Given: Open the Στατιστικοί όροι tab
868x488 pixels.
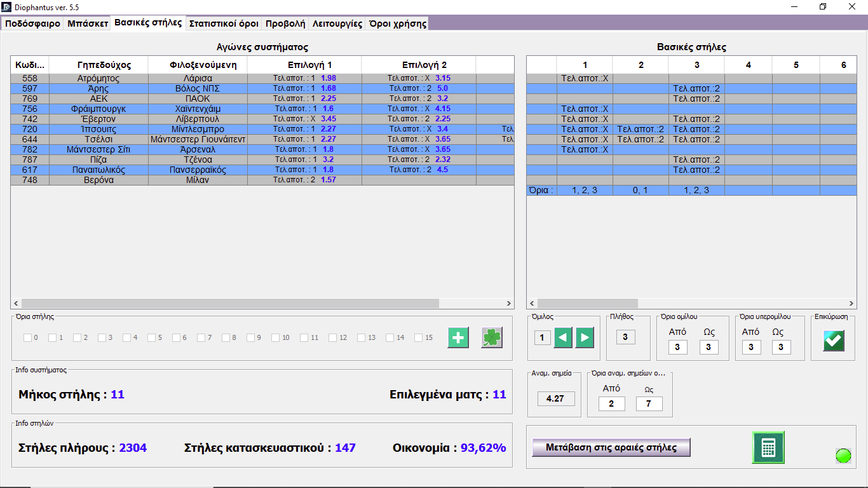Looking at the screenshot, I should (x=224, y=24).
